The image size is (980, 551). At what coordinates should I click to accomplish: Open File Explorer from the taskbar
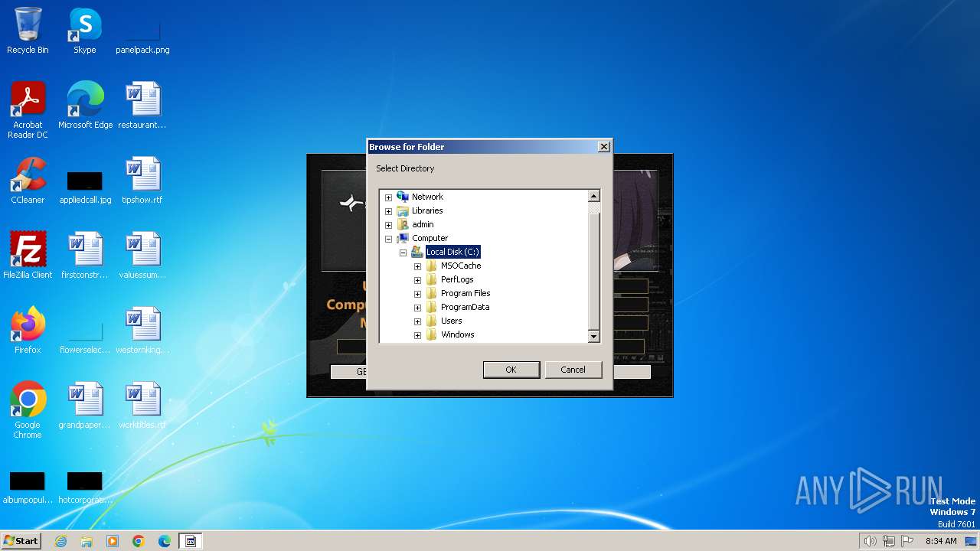(87, 541)
